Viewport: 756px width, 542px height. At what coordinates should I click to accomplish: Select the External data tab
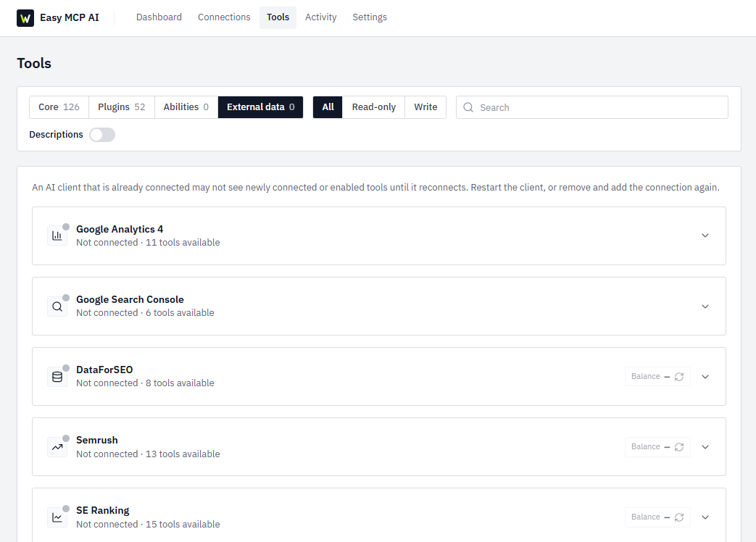tap(260, 107)
